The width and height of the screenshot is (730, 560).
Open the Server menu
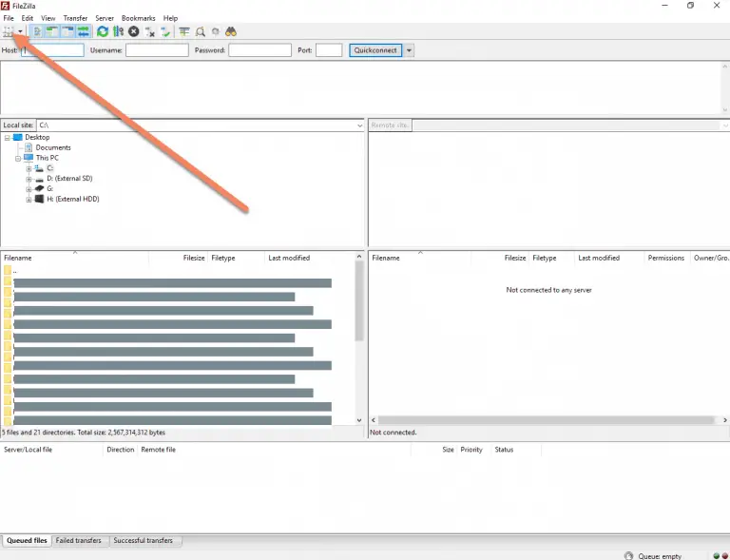[105, 18]
